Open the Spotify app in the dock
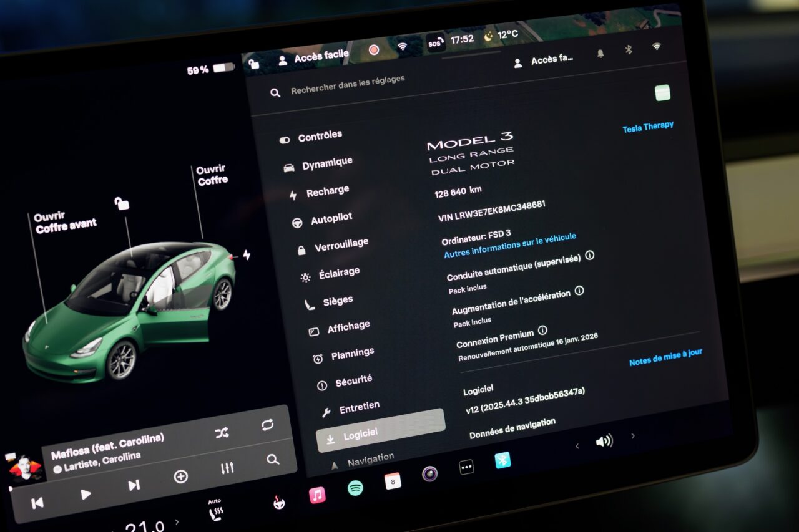799x532 pixels. click(355, 488)
